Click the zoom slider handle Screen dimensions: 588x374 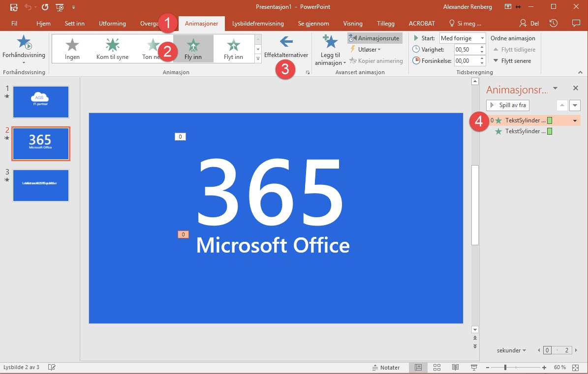click(505, 368)
